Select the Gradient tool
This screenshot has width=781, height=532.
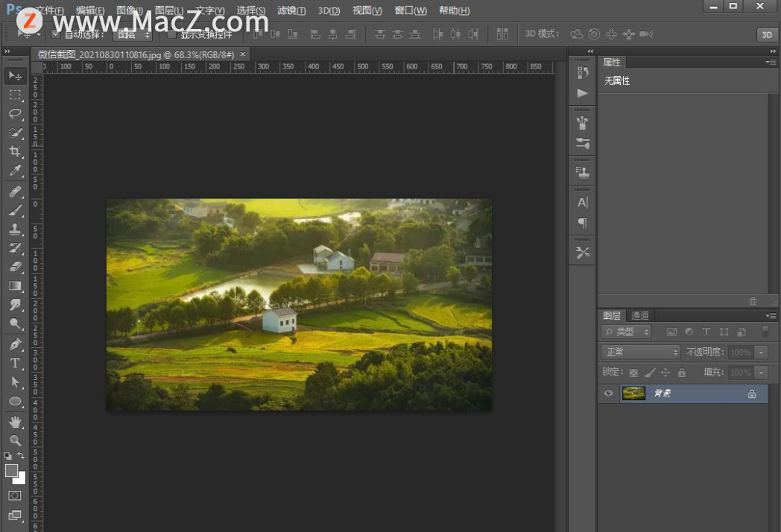click(x=15, y=286)
